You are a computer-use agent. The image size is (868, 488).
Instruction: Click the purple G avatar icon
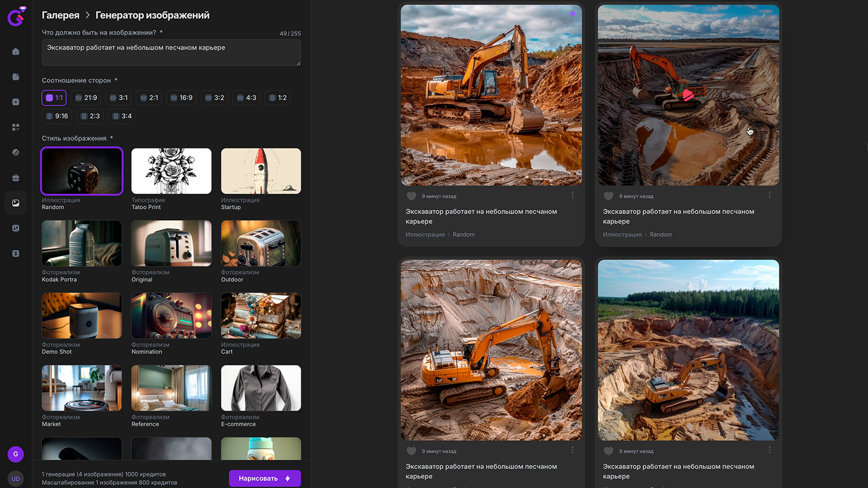(x=16, y=454)
